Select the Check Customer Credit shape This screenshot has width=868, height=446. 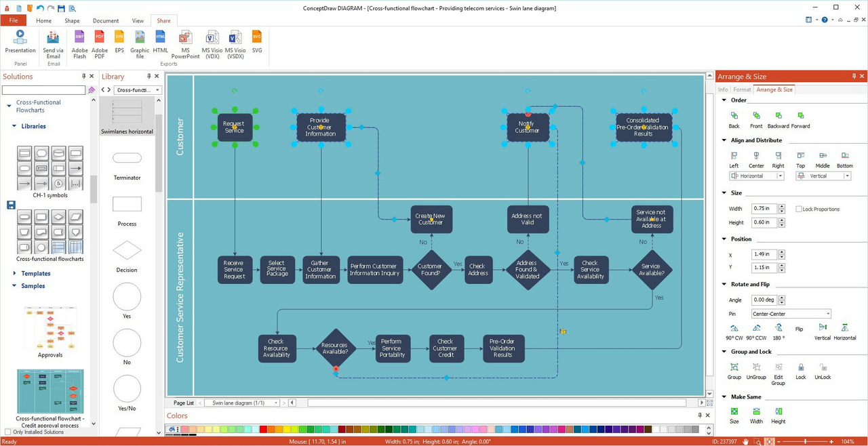(446, 348)
